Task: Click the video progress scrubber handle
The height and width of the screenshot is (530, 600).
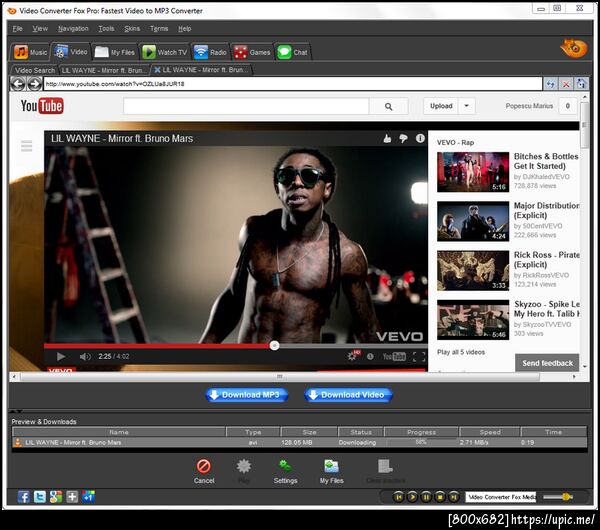Action: [x=274, y=346]
